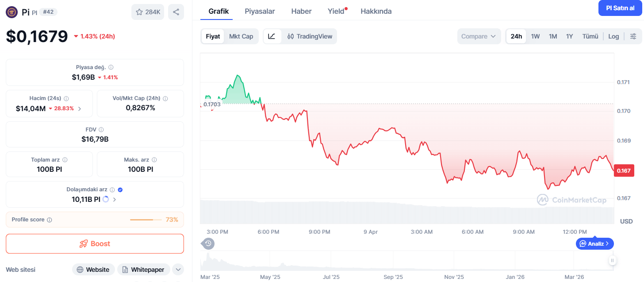Open the Compare dropdown
The width and height of the screenshot is (644, 282).
[x=479, y=36]
